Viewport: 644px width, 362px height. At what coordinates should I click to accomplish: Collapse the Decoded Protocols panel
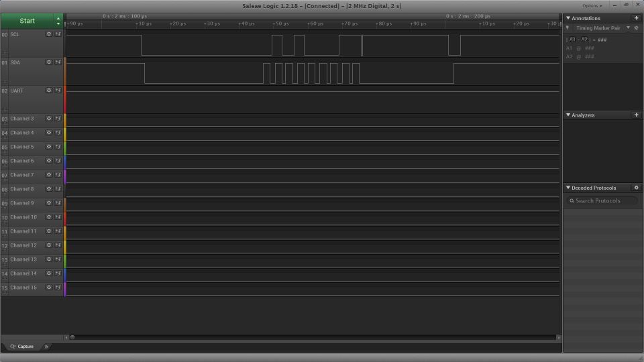click(568, 188)
